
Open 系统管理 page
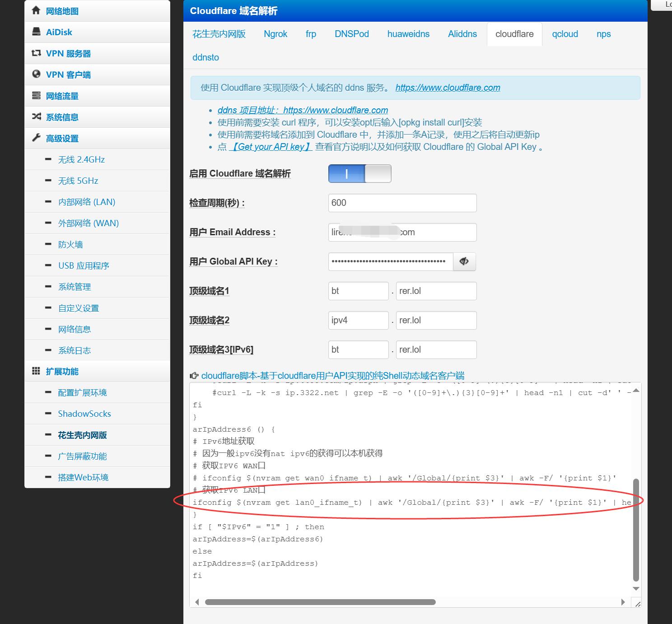97,287
